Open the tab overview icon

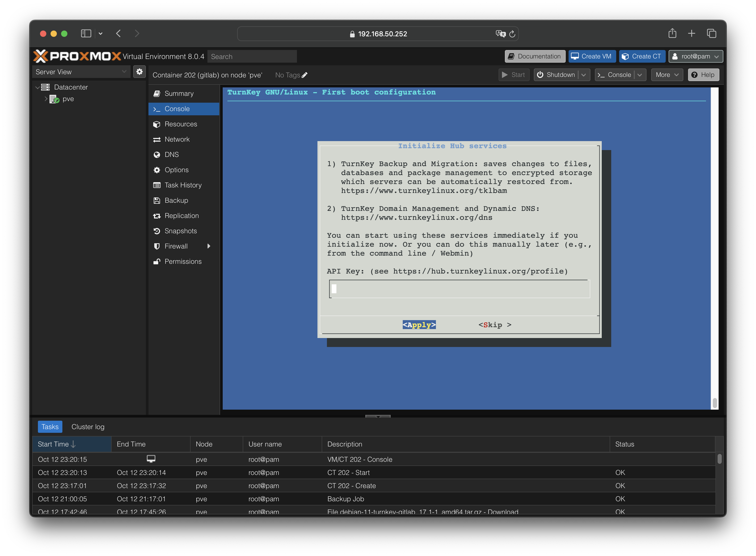pyautogui.click(x=711, y=33)
